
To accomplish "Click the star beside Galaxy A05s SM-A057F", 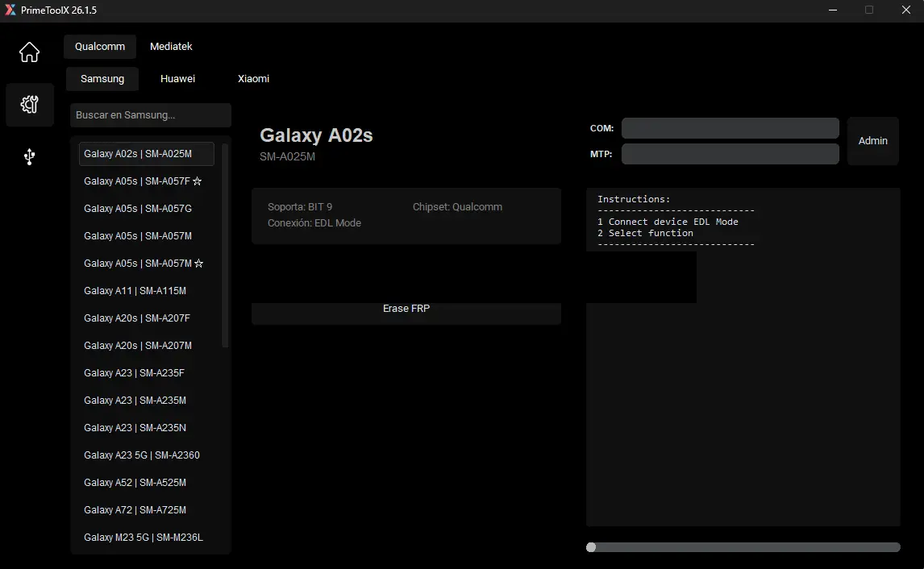I will tap(198, 181).
